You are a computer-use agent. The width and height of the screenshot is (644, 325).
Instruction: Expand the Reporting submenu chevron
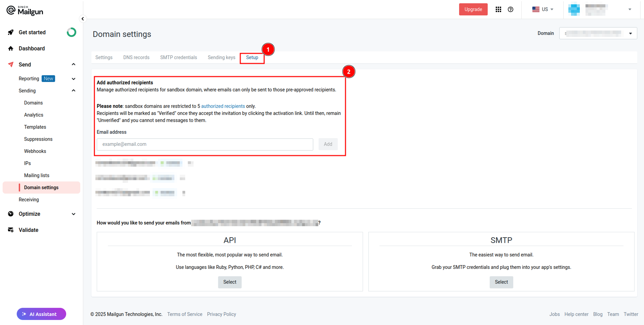pyautogui.click(x=74, y=79)
